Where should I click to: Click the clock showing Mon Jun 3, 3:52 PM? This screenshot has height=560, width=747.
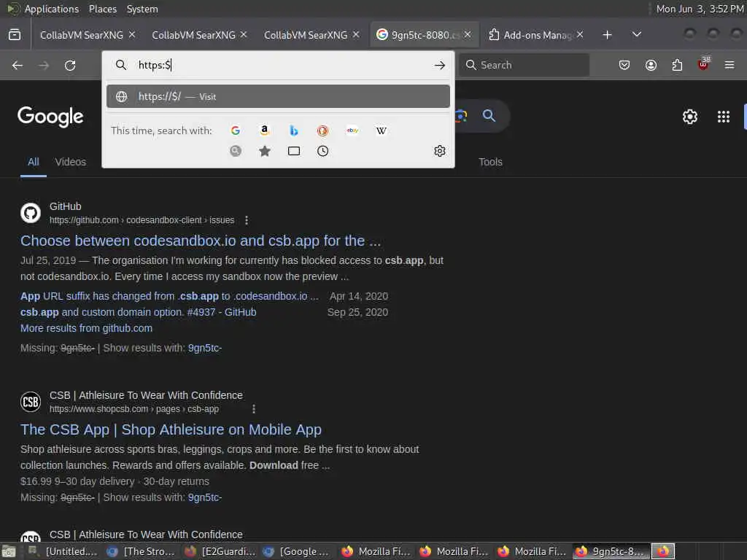point(700,9)
